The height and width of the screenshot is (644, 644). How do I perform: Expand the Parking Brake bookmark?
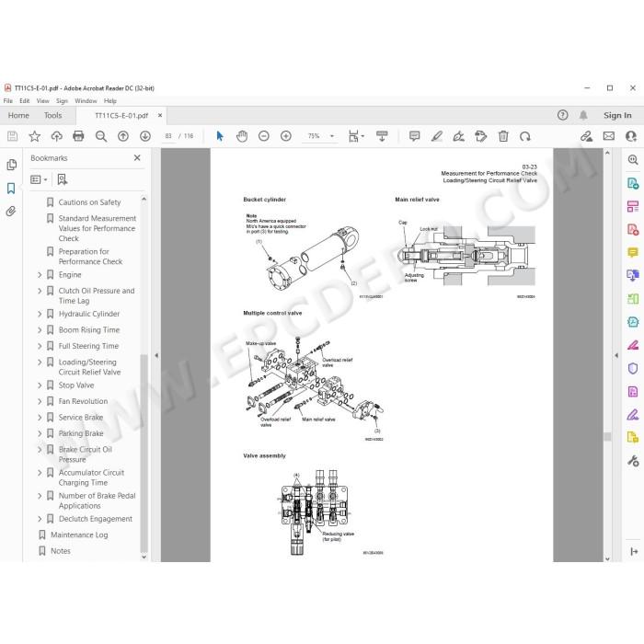pos(40,433)
